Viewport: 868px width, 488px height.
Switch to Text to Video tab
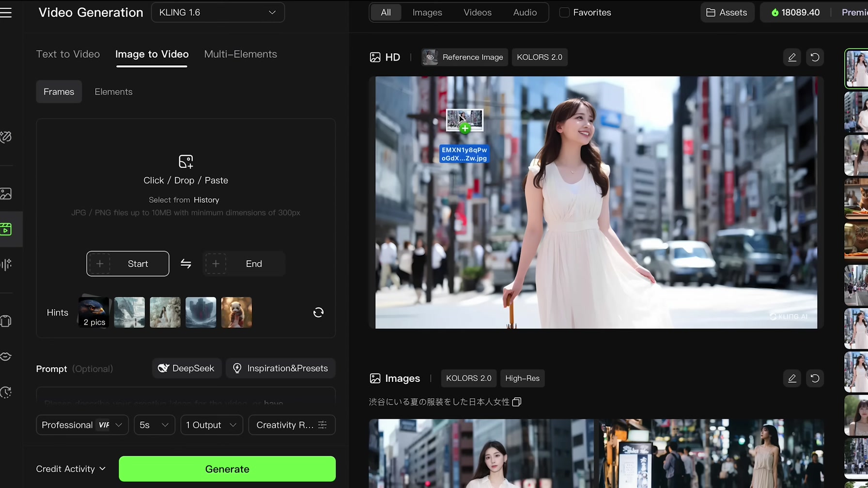point(68,54)
